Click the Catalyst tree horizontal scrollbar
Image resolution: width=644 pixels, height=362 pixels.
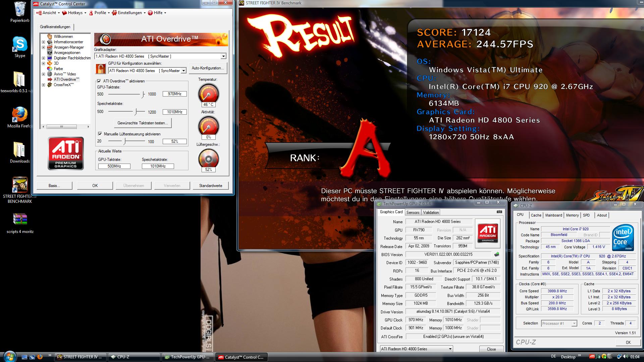coord(66,127)
